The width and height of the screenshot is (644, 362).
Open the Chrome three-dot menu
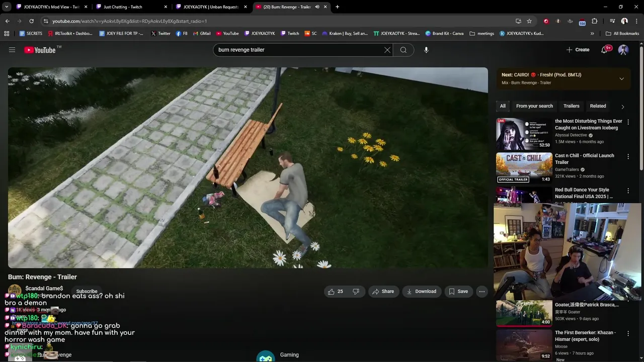(635, 21)
